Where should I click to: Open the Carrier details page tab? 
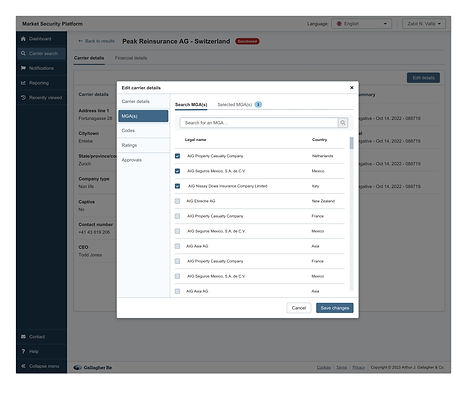[89, 58]
